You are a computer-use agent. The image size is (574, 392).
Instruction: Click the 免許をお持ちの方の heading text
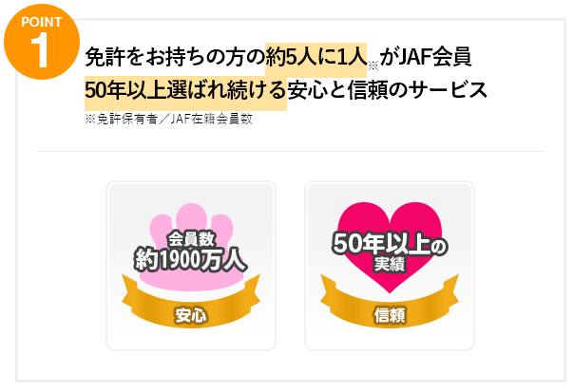click(x=175, y=58)
